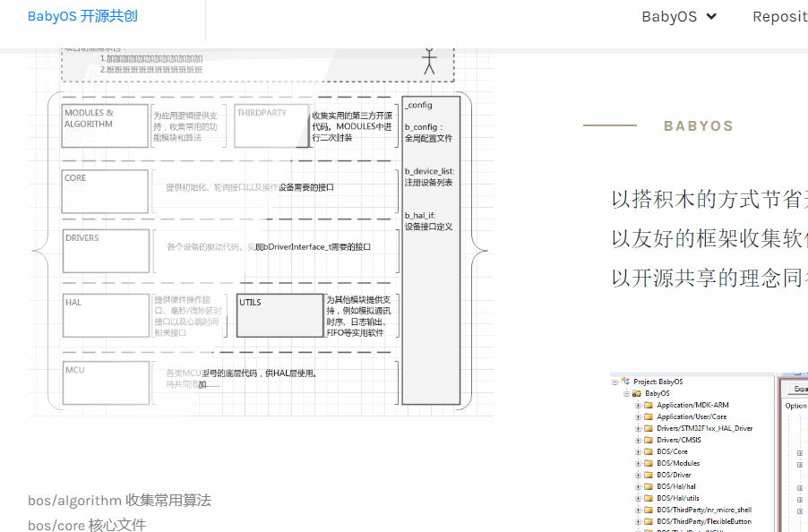Expand the Application/MDK-ARM folder
Image resolution: width=808 pixels, height=532 pixels.
pyautogui.click(x=639, y=405)
